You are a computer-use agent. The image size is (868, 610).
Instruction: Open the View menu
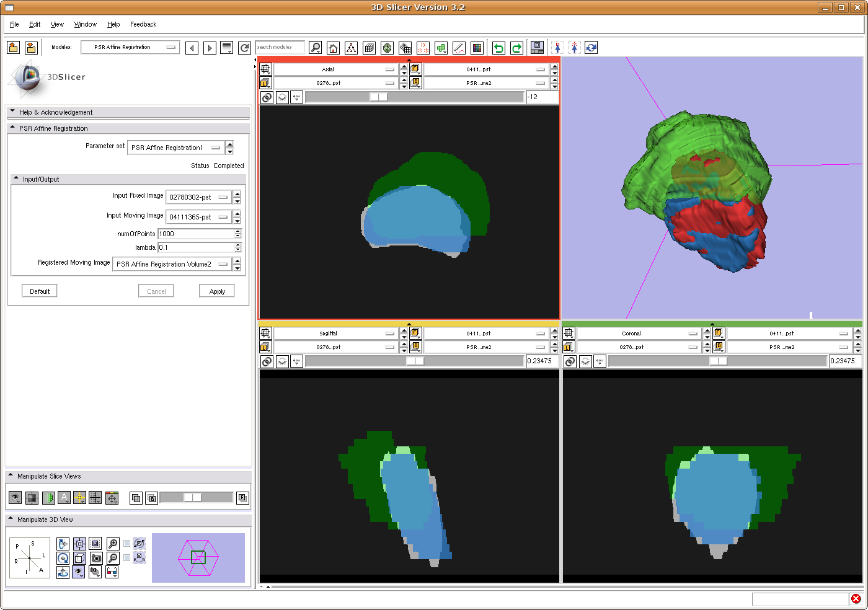click(x=57, y=24)
